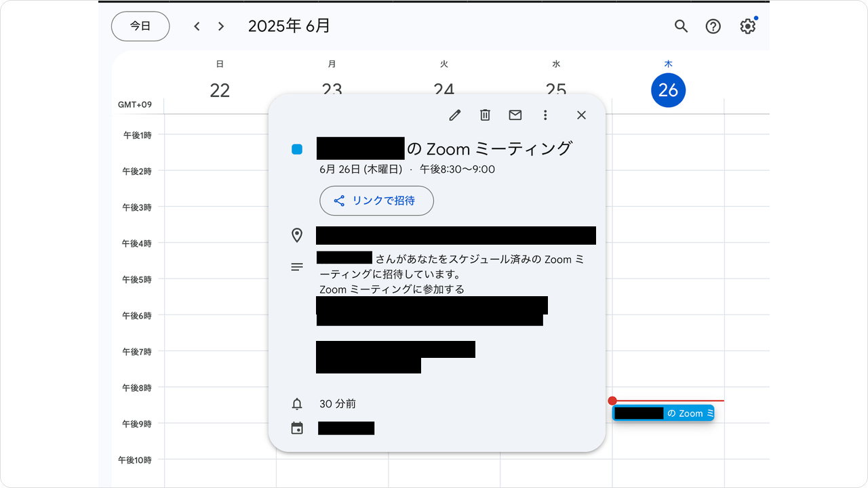
Task: Click the 午後5時 time label
Action: click(x=137, y=279)
